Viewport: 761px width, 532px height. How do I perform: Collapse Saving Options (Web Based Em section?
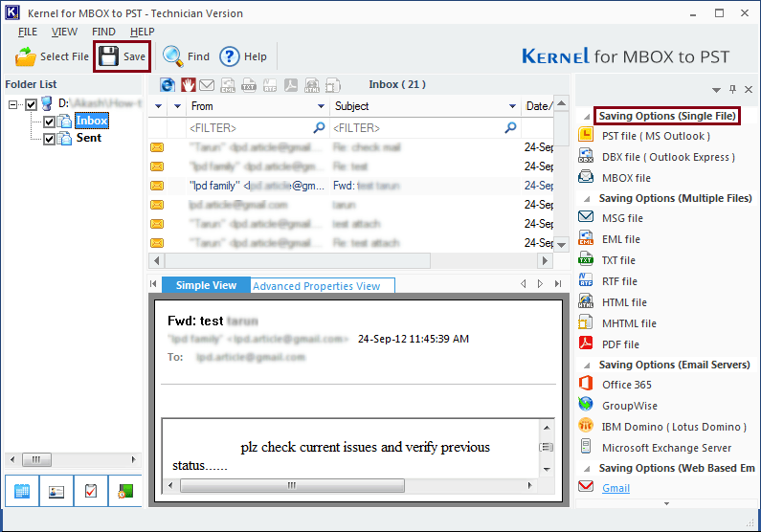click(x=587, y=469)
